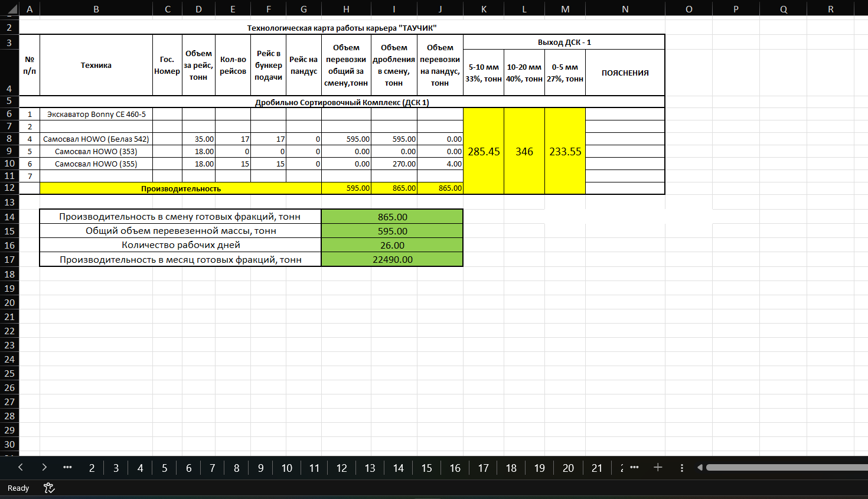This screenshot has width=868, height=499.
Task: Open sheet tab 14
Action: [x=398, y=468]
